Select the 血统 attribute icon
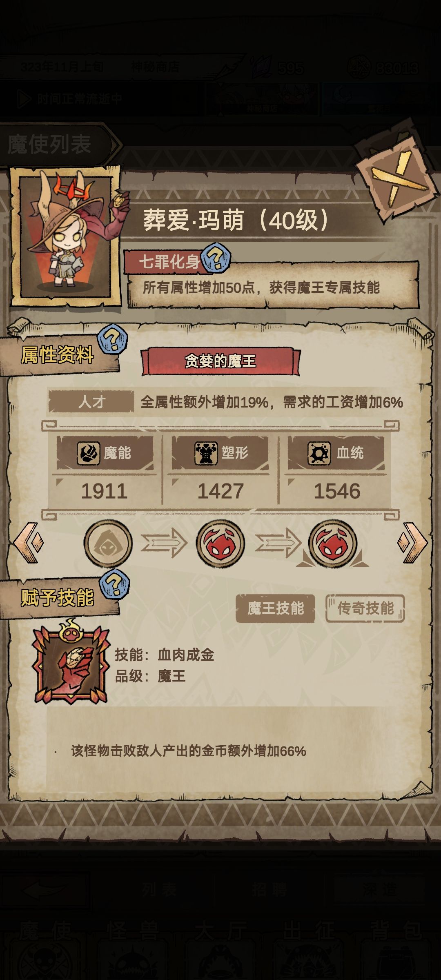441x980 pixels. point(319,453)
